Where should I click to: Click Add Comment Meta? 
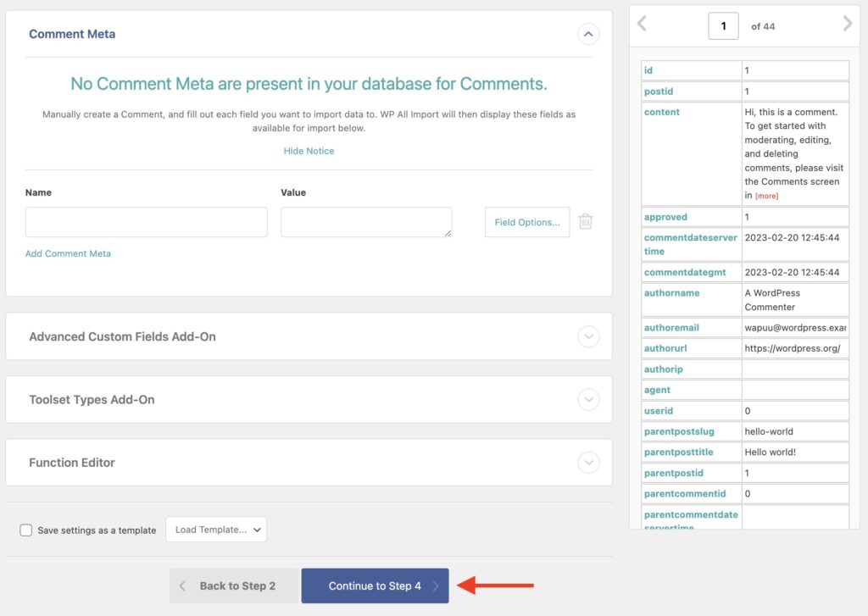point(68,253)
